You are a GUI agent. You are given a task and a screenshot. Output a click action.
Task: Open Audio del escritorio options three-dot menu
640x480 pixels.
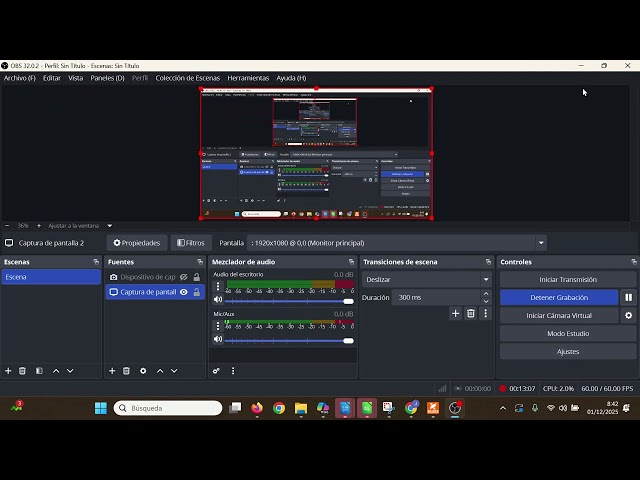(218, 286)
